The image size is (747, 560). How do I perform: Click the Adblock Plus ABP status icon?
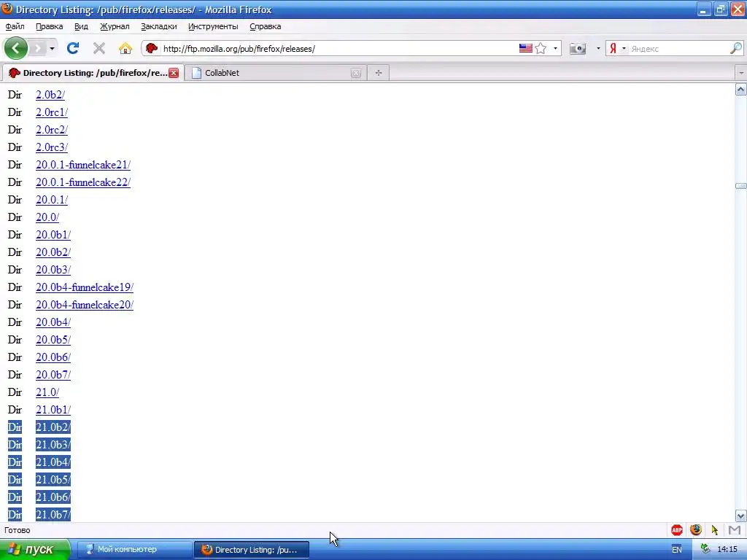(x=677, y=530)
